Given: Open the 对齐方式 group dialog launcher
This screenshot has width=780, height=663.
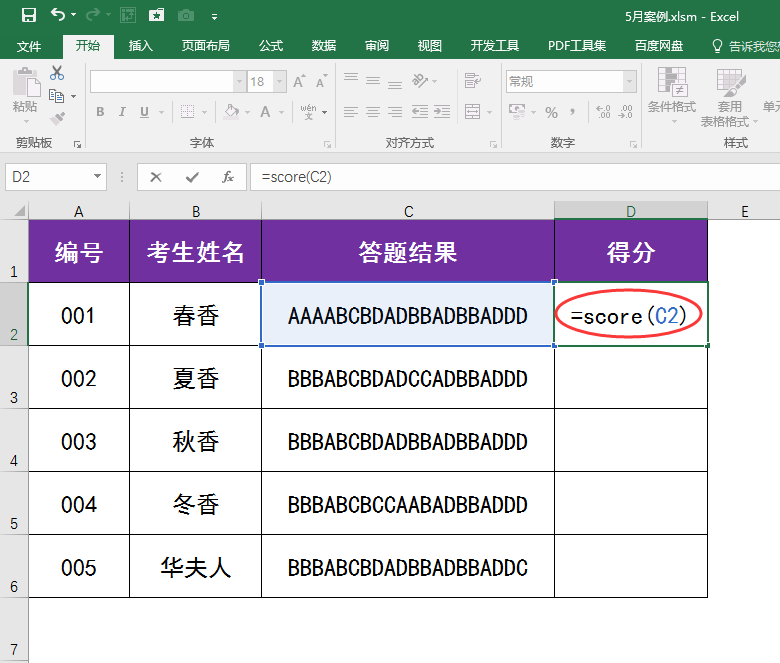Looking at the screenshot, I should pos(493,144).
